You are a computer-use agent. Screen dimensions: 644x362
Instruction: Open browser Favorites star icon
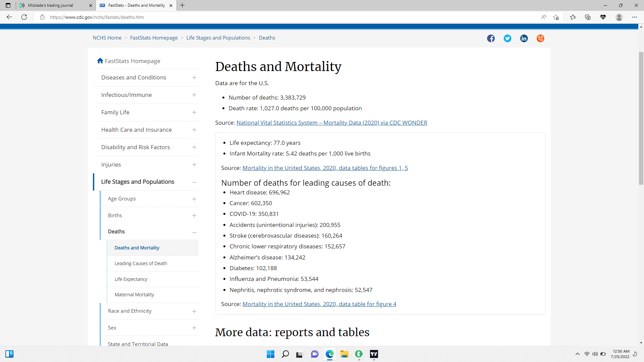tap(573, 17)
